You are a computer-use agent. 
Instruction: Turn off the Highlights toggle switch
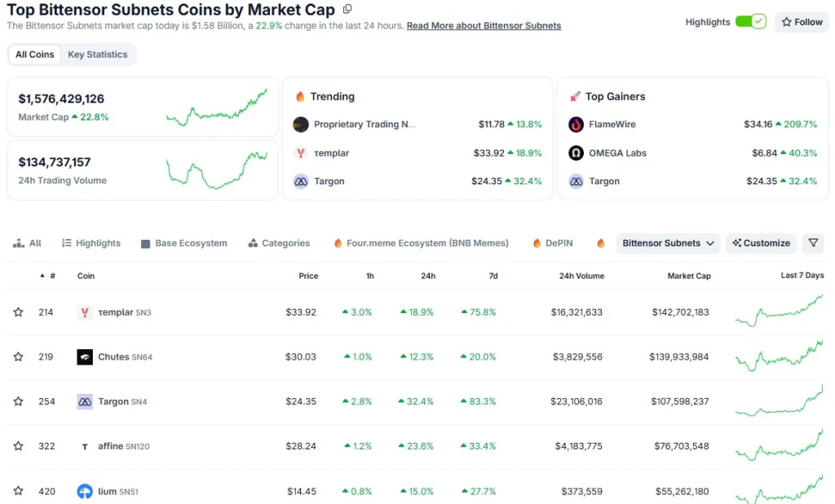tap(750, 22)
